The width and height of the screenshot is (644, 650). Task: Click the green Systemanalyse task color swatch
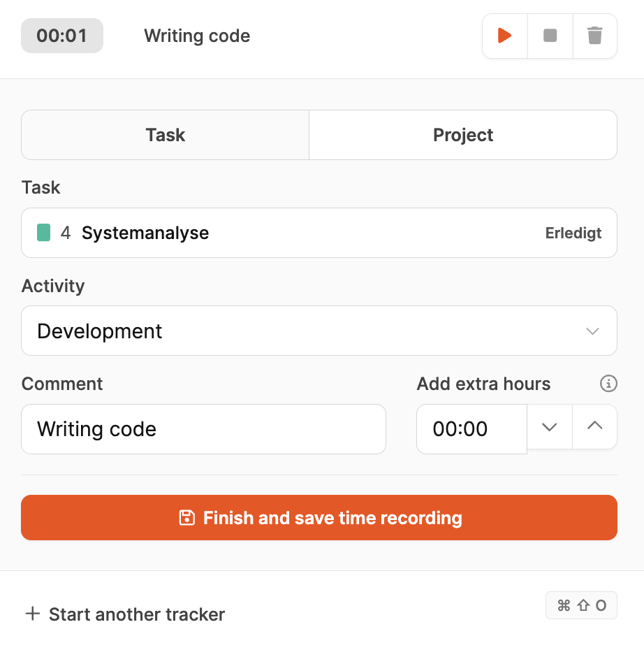[x=43, y=233]
